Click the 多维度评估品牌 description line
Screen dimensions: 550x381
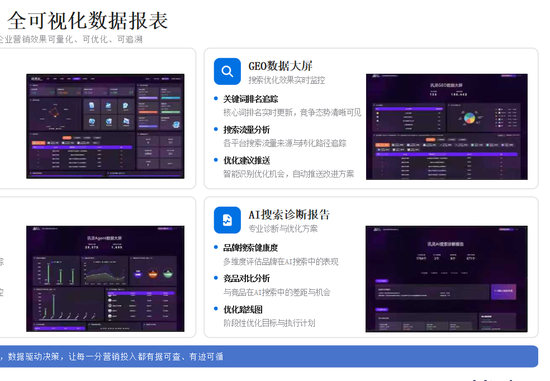[281, 262]
